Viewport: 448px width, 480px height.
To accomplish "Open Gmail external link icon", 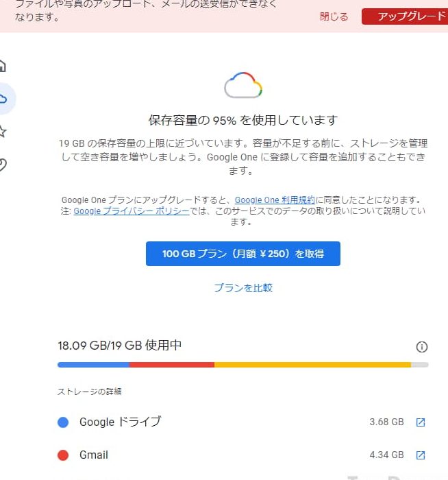I will pyautogui.click(x=421, y=455).
